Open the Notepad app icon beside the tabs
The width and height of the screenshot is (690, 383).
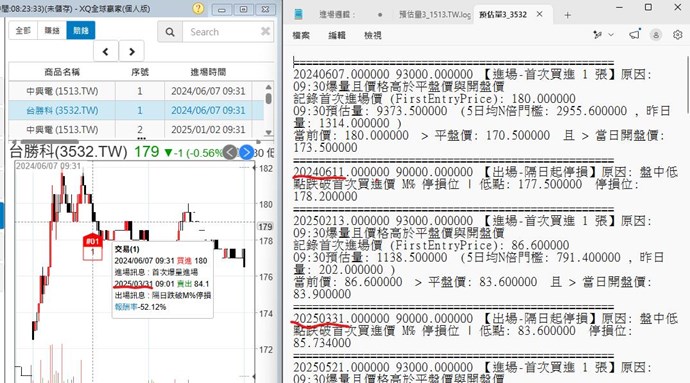click(x=298, y=15)
